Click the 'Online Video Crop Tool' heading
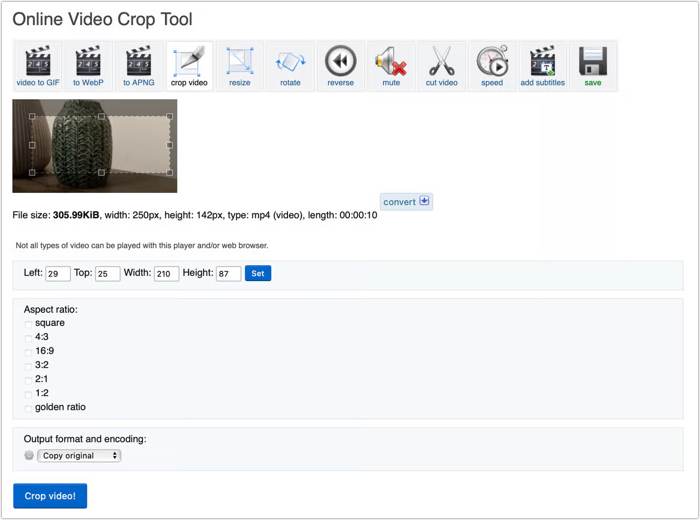This screenshot has height=520, width=700. (102, 19)
